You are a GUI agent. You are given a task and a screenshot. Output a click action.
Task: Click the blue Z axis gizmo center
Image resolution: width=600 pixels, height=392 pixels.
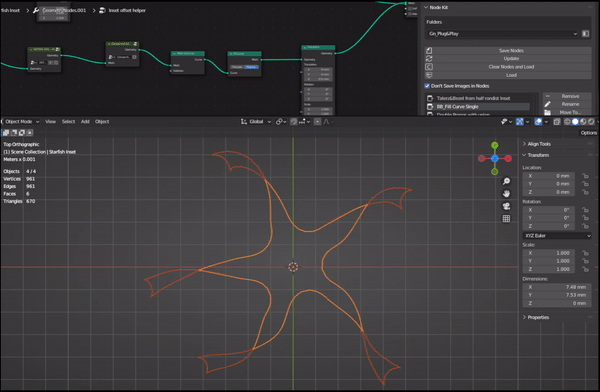click(x=495, y=158)
